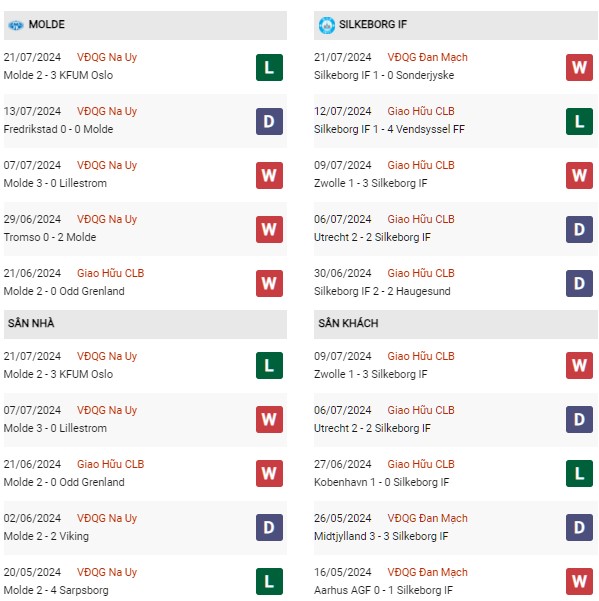Image resolution: width=599 pixels, height=601 pixels.
Task: Click the L badge for Silkeborg IF 1-4 Vendsyssel FF
Action: (579, 122)
